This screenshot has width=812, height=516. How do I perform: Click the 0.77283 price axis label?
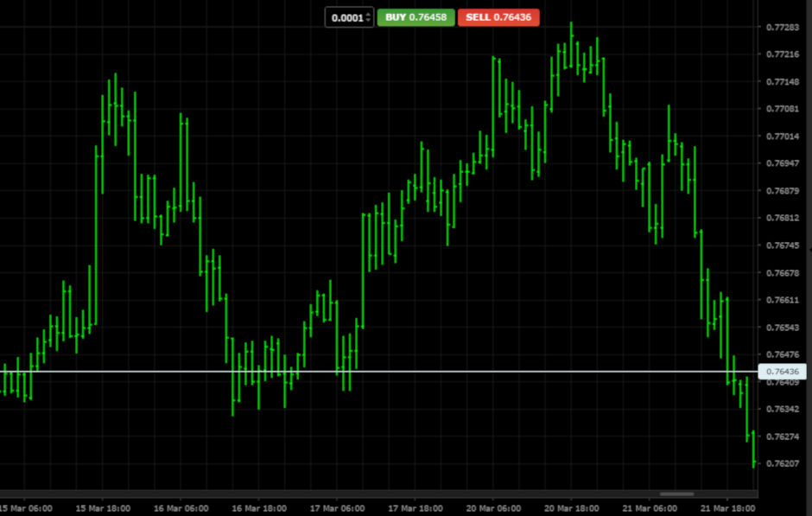click(783, 27)
